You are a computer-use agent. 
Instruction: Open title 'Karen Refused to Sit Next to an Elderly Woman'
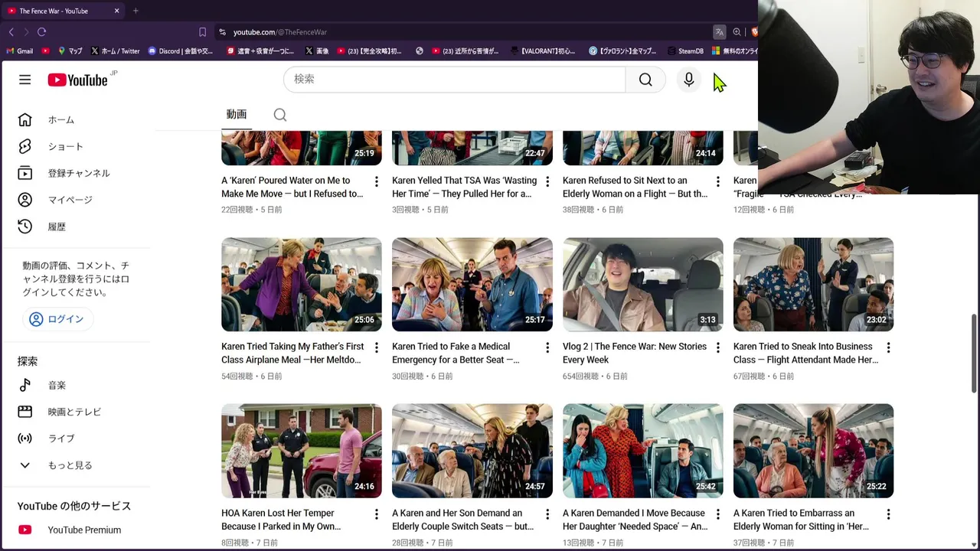pyautogui.click(x=635, y=187)
